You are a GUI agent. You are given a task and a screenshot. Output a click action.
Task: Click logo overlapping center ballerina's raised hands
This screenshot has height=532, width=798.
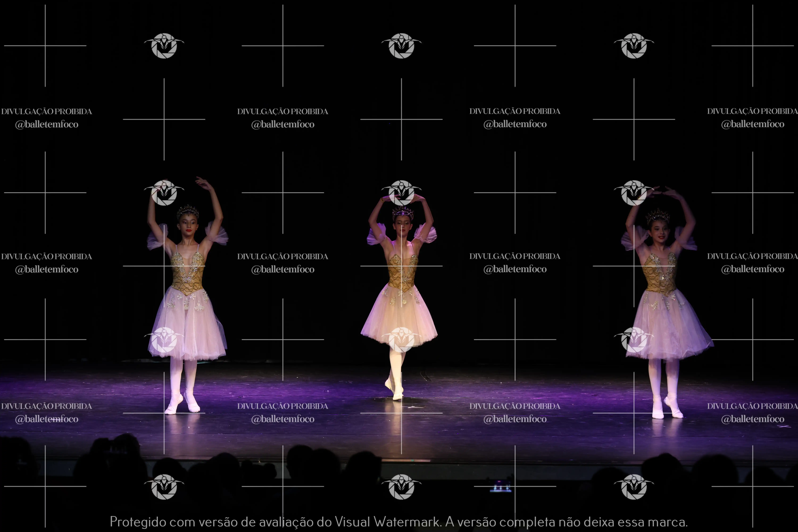[401, 193]
